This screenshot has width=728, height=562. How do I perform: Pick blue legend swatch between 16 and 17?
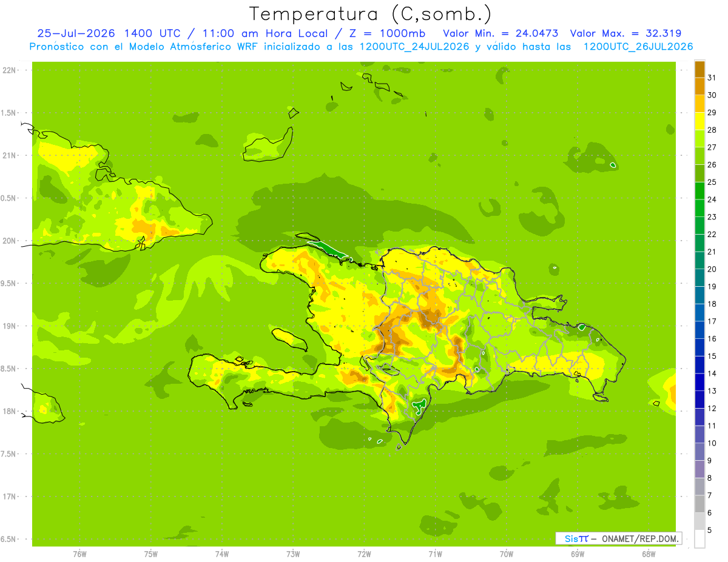coord(699,330)
